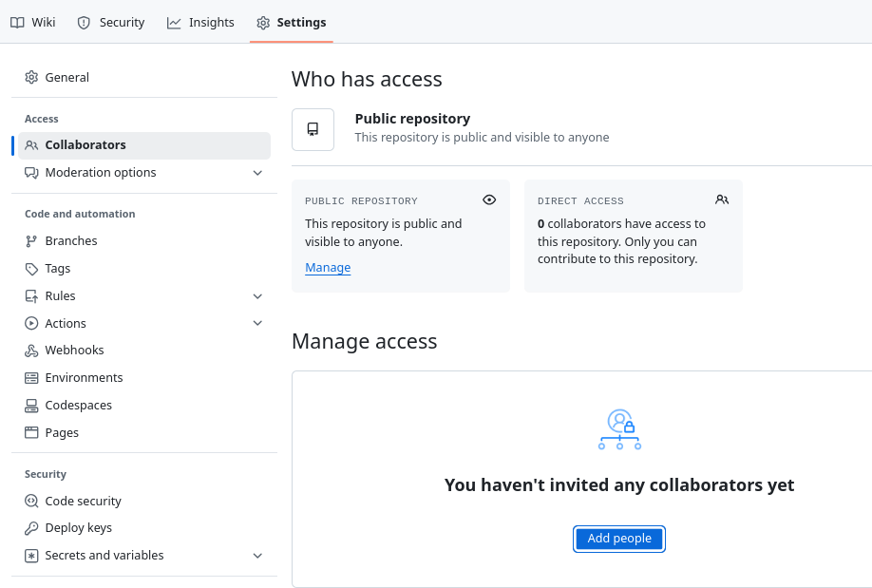Open the Manage link for visibility

[328, 267]
